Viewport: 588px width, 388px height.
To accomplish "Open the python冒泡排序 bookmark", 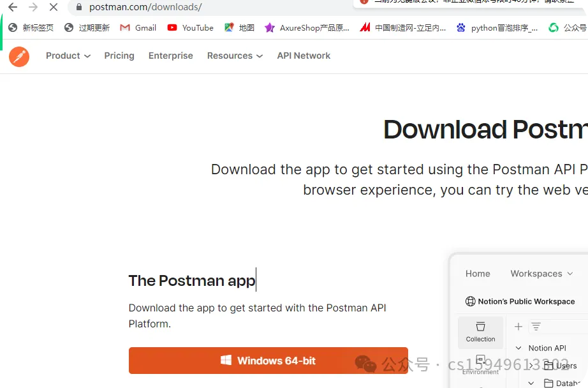I will (x=497, y=28).
